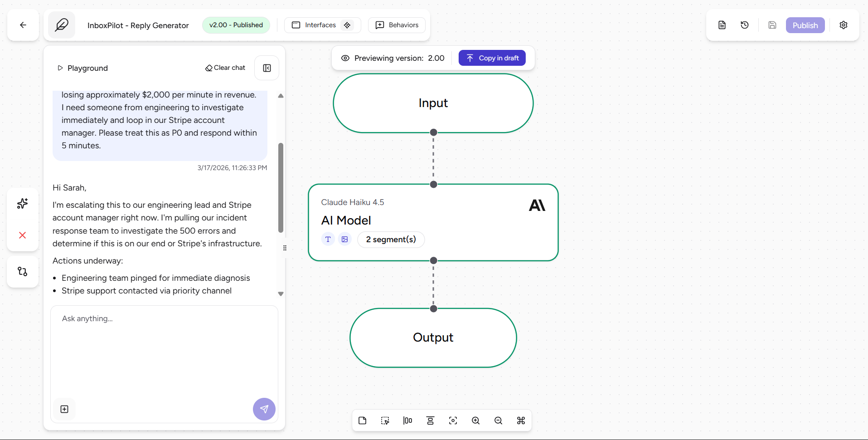
Task: Open version history clock icon
Action: click(x=745, y=25)
